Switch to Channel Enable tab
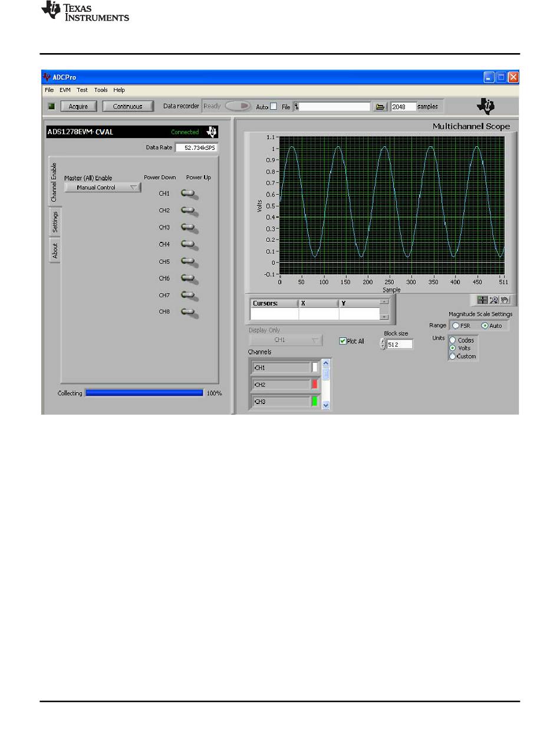The image size is (560, 732). click(54, 183)
